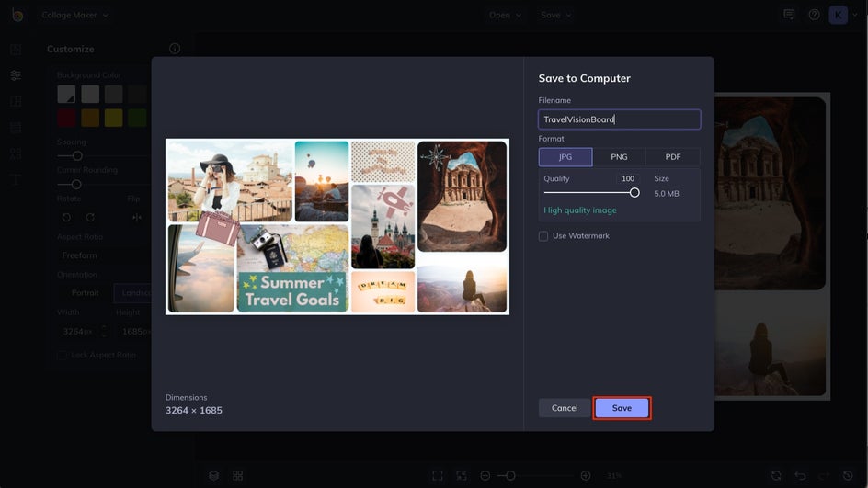Choose JPG format
This screenshot has height=488, width=868.
pos(565,157)
